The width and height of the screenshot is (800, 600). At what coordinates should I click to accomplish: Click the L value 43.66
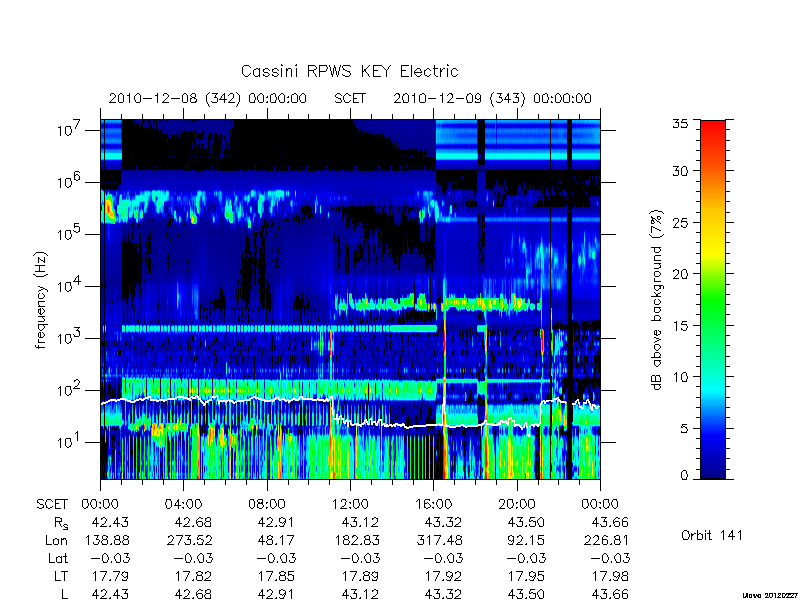[610, 594]
